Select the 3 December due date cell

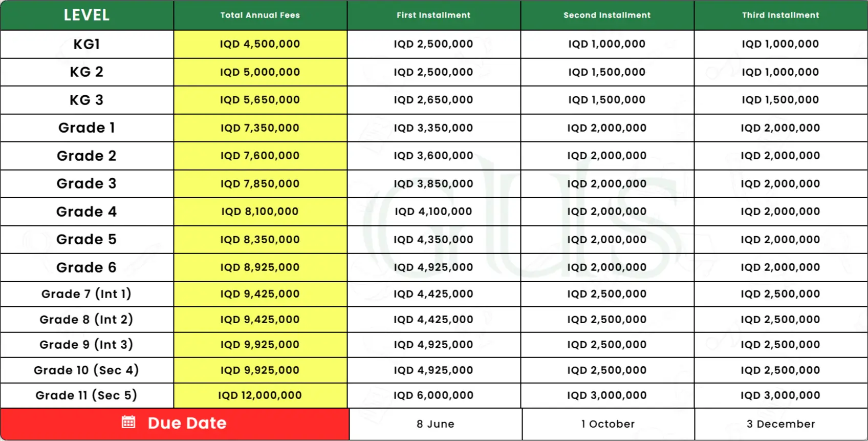(780, 424)
